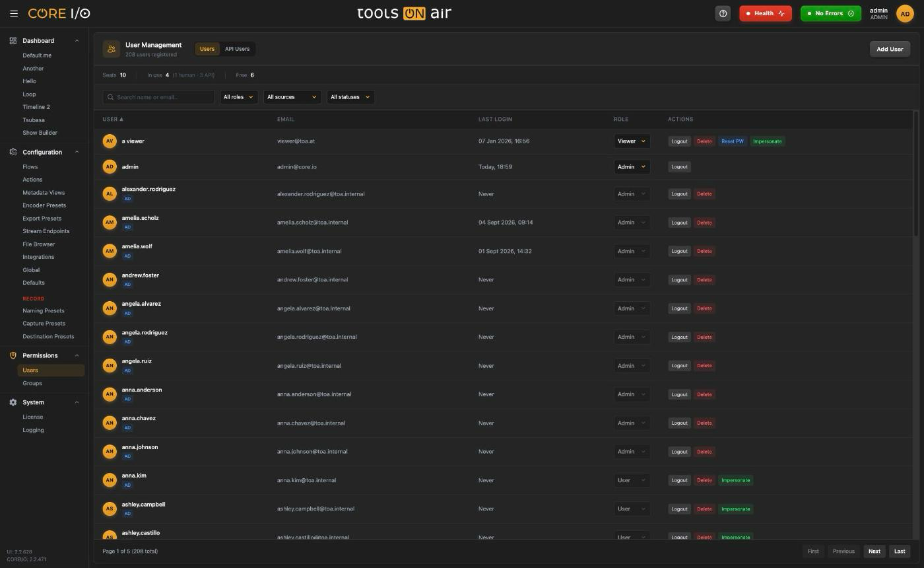The height and width of the screenshot is (568, 924).
Task: Go to the Next page
Action: [874, 551]
